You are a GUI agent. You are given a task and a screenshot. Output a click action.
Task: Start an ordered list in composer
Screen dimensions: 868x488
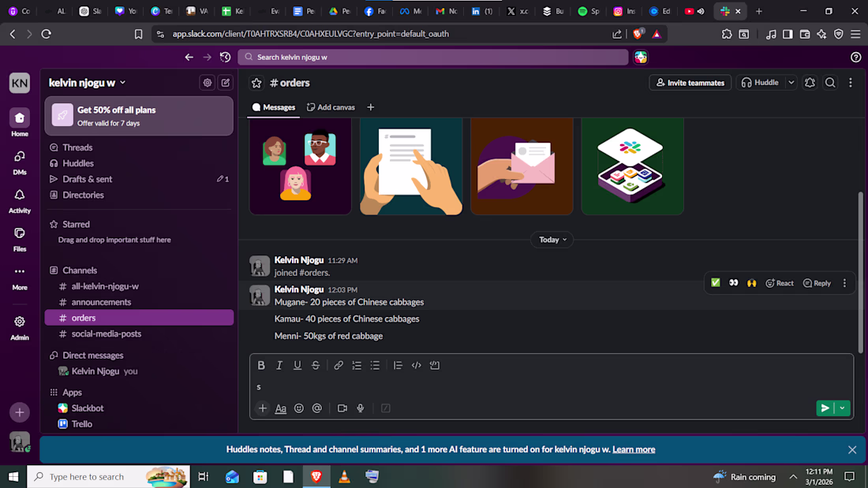(x=357, y=365)
